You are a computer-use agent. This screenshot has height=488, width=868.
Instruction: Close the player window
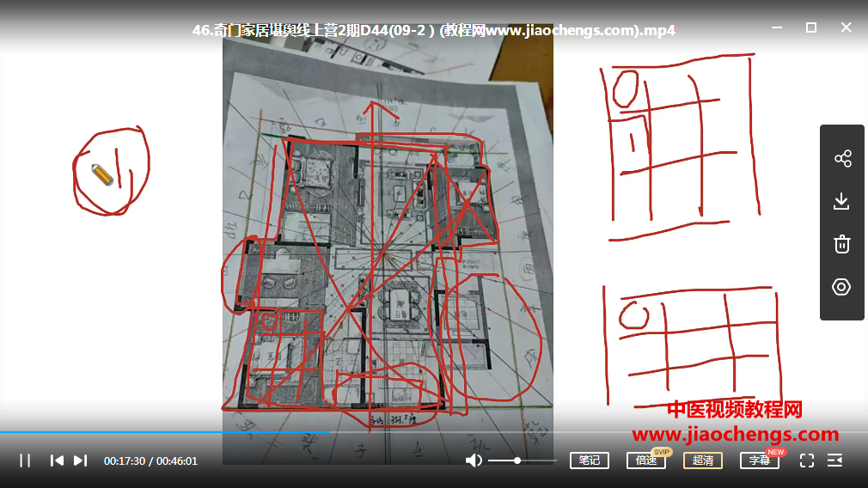[846, 27]
